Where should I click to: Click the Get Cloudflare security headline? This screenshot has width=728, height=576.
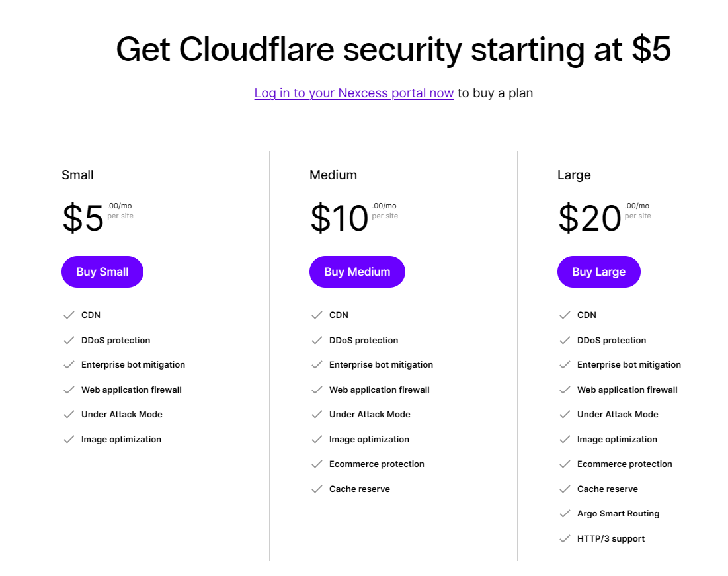coord(393,49)
